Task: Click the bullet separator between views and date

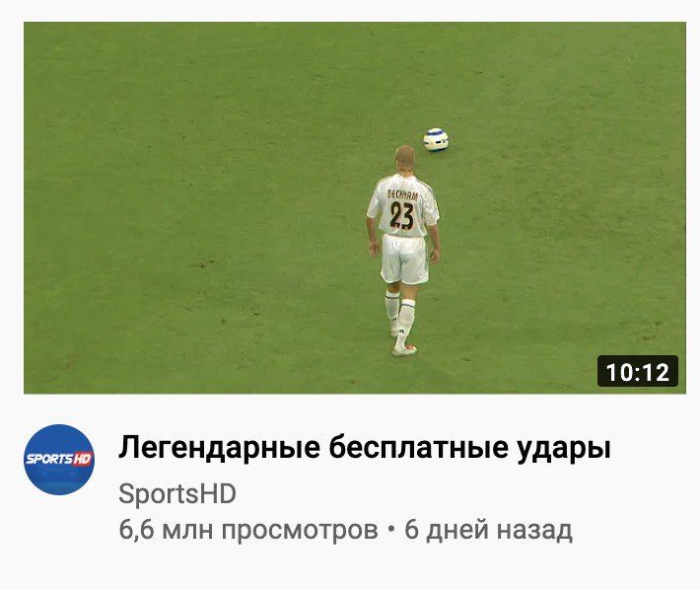Action: 391,530
